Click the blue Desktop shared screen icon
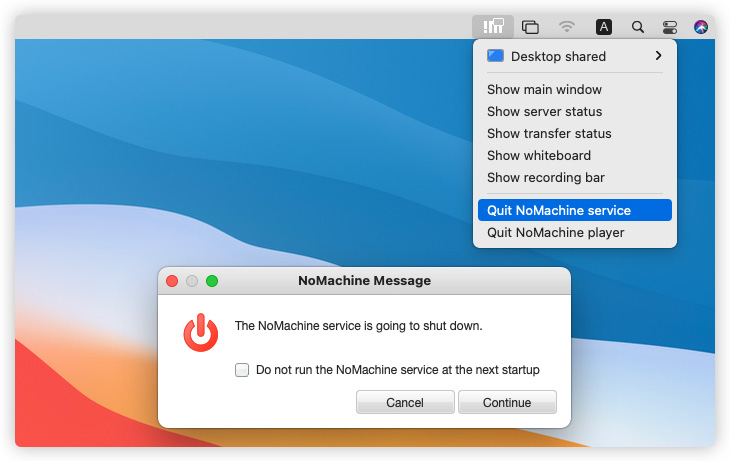Viewport: 730px width, 461px height. 495,56
